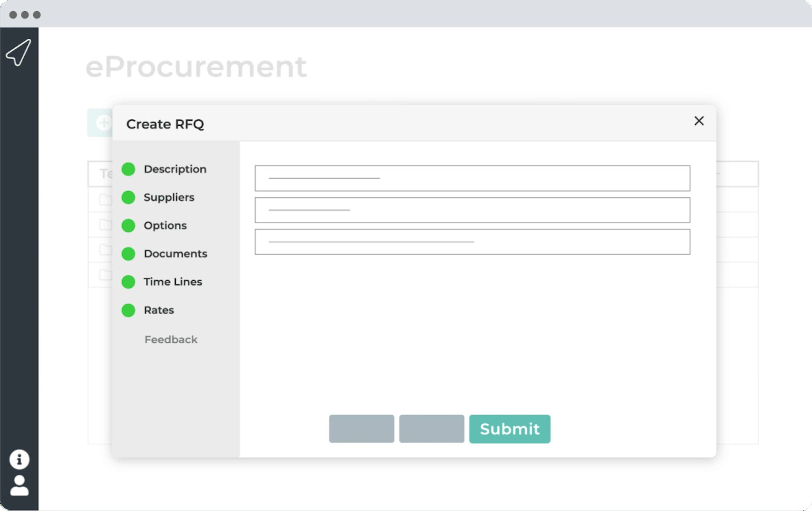Switch to the Suppliers step
Image resolution: width=812 pixels, height=511 pixels.
click(x=169, y=197)
